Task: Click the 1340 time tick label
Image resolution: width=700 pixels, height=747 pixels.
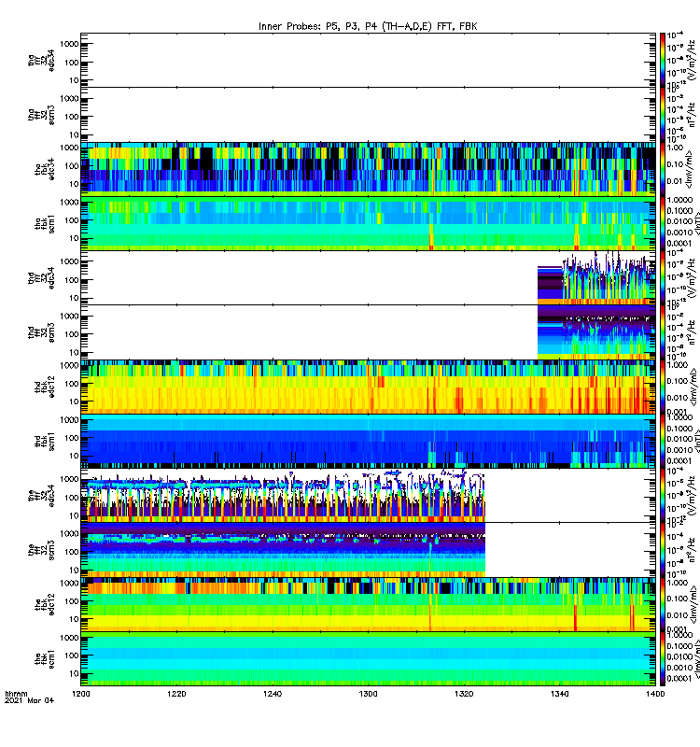Action: click(559, 694)
